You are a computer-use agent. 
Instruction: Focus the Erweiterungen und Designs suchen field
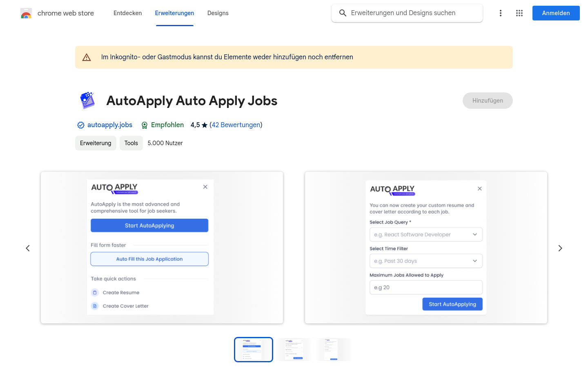(407, 13)
